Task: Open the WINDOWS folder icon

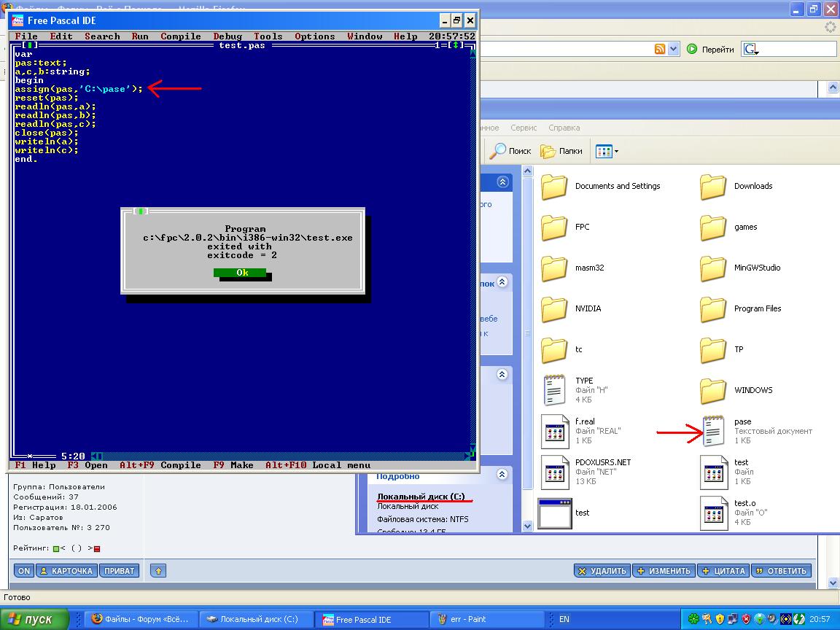Action: (713, 391)
